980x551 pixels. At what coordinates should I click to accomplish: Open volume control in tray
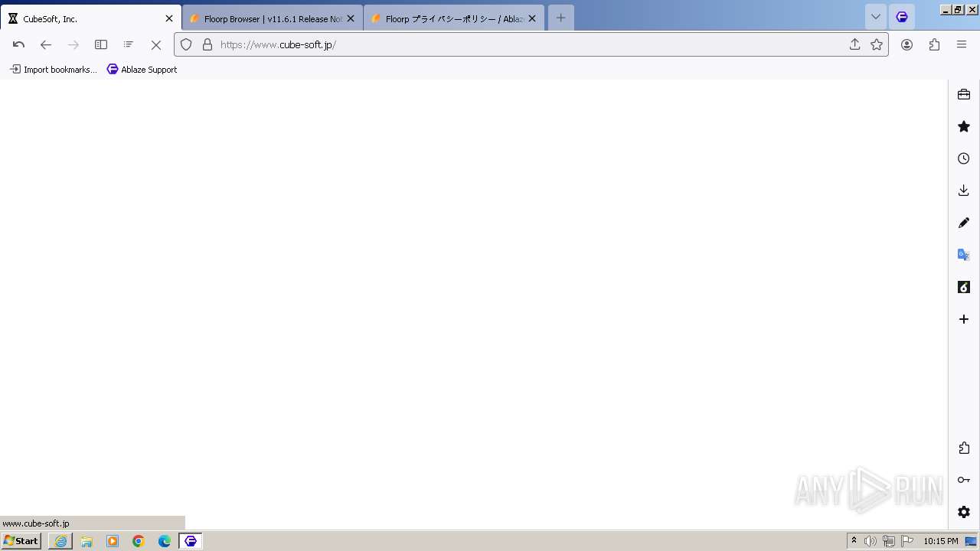point(871,541)
